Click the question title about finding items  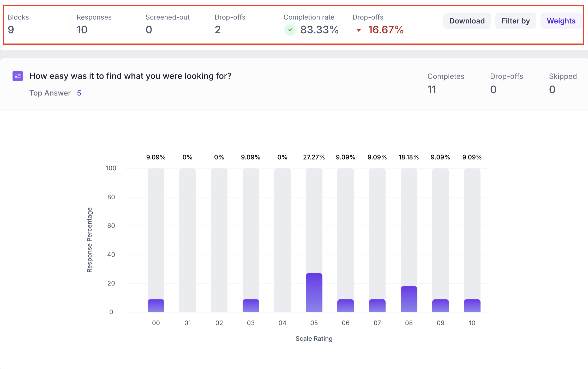pos(130,76)
